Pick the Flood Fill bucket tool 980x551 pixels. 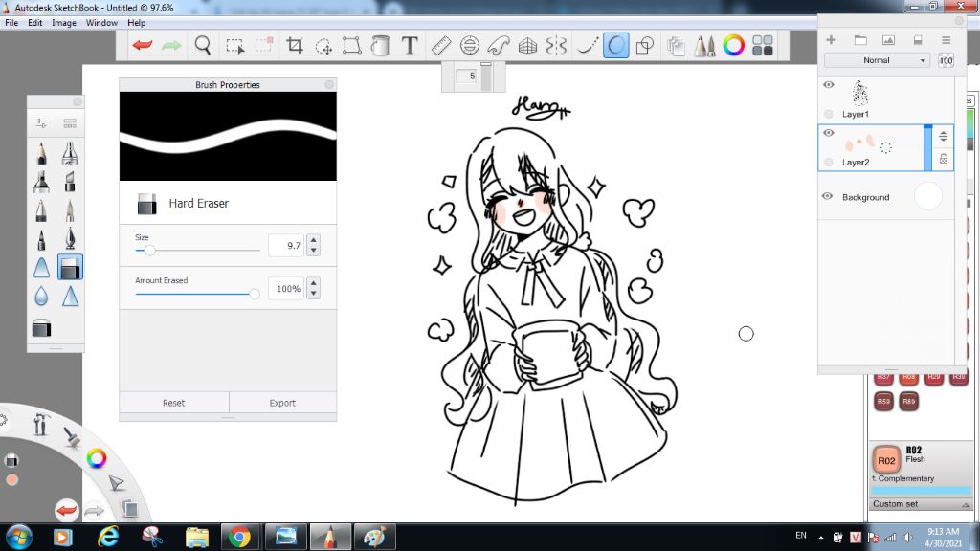[380, 45]
